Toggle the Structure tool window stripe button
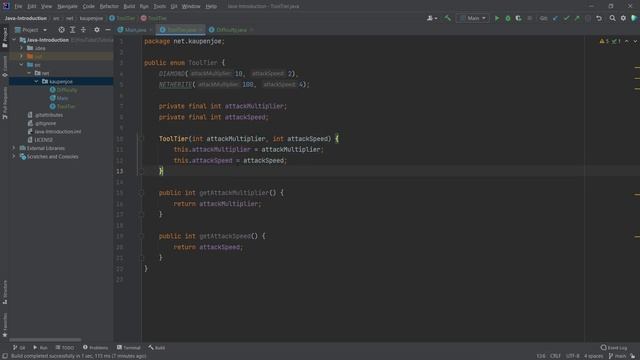Screen dimensions: 640x360 point(4,292)
